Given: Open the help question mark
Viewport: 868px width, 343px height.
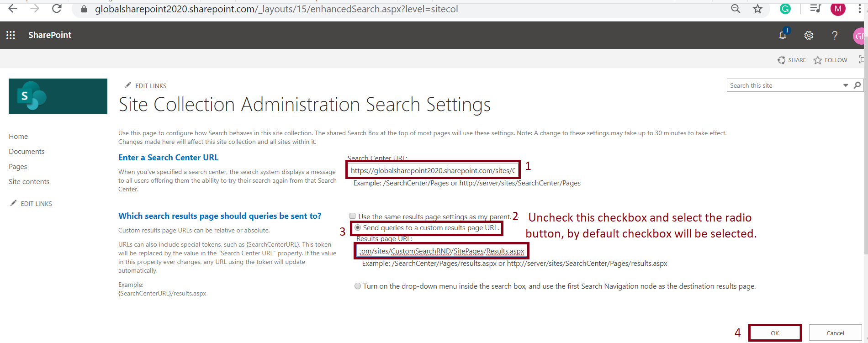Looking at the screenshot, I should point(835,35).
